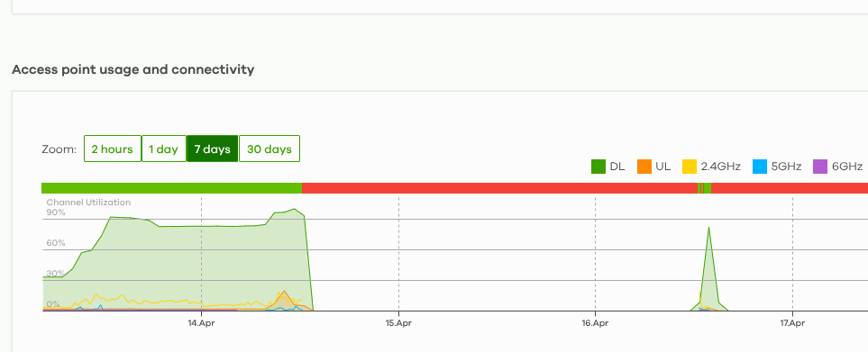The width and height of the screenshot is (868, 352).
Task: Click the Zoom: label
Action: (59, 149)
